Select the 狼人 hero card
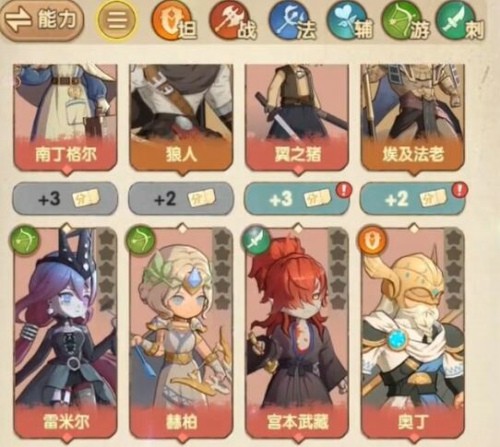The image size is (500, 447). pos(181,118)
